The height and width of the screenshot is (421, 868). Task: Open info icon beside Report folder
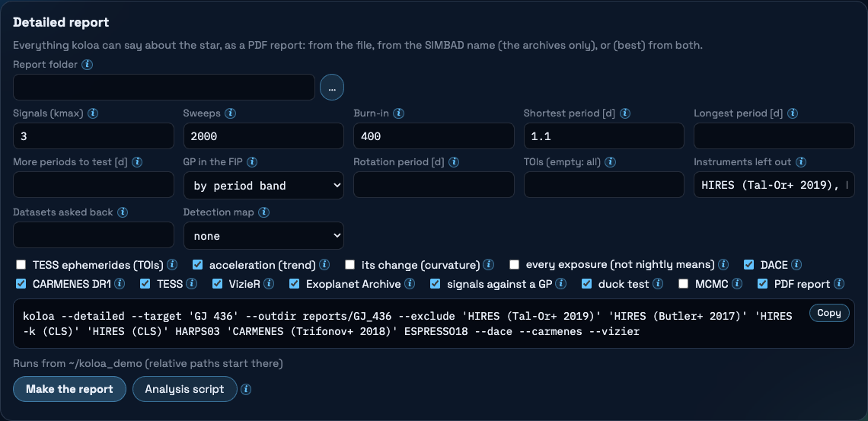(x=87, y=65)
